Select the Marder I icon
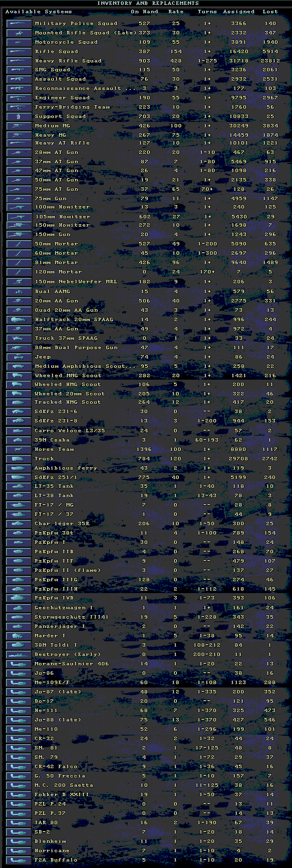 point(19,636)
